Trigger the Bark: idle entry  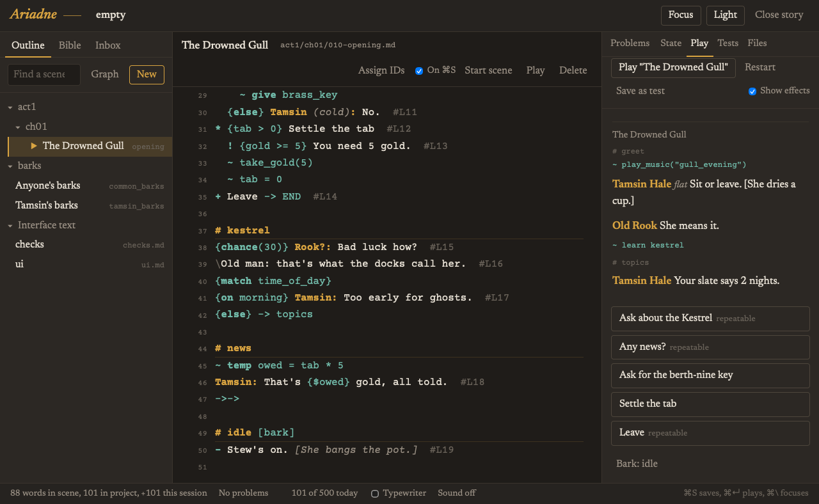(637, 464)
